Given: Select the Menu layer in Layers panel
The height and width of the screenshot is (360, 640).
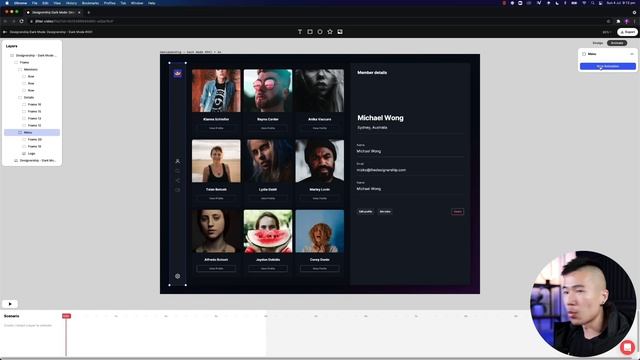Looking at the screenshot, I should (x=32, y=132).
